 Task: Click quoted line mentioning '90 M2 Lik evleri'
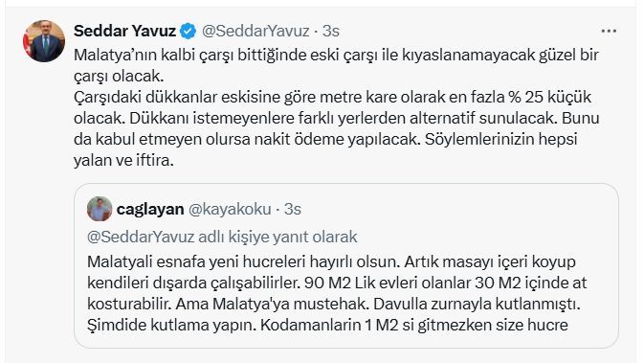tap(337, 283)
